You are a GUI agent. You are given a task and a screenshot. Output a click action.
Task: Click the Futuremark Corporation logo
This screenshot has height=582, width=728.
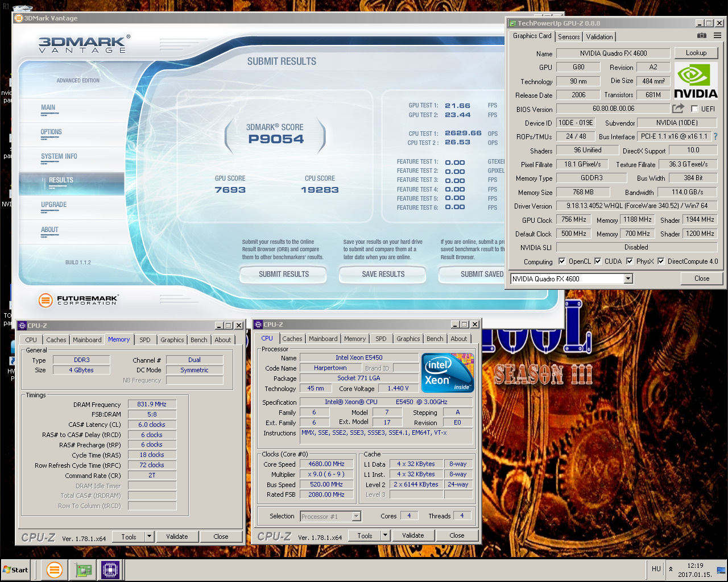coord(78,300)
